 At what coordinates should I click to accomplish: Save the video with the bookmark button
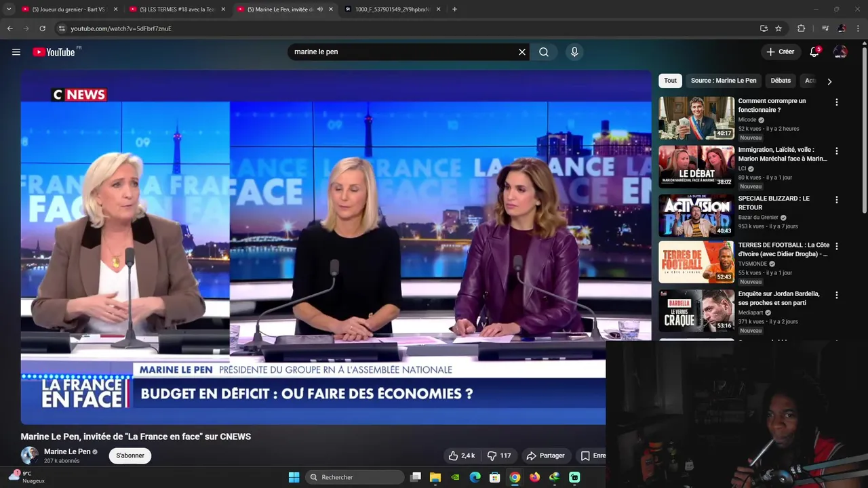592,455
